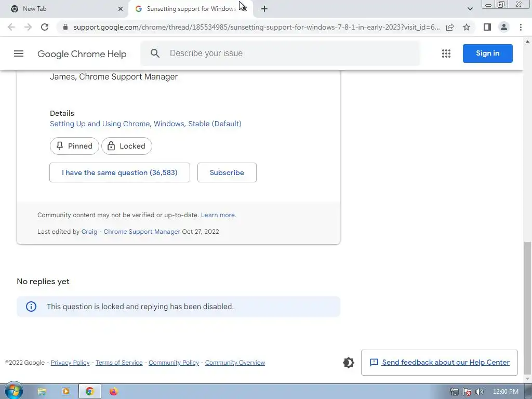Toggle dark mode theme icon

pos(349,362)
